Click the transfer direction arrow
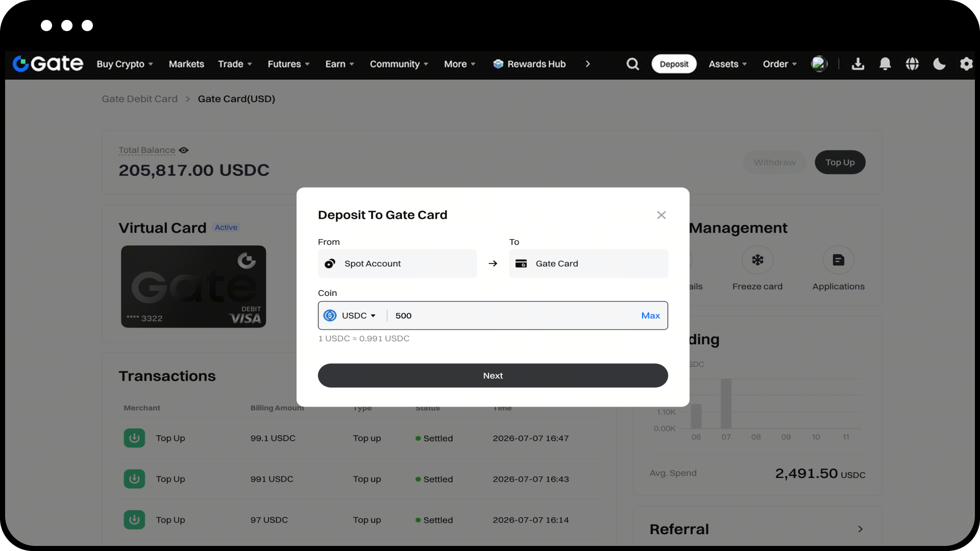 click(x=493, y=263)
